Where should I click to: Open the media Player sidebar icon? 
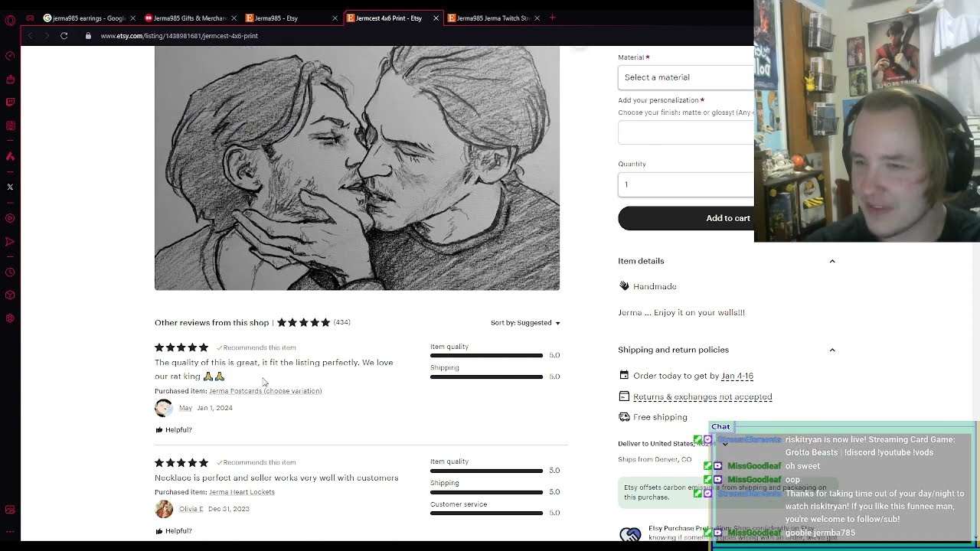(x=10, y=218)
